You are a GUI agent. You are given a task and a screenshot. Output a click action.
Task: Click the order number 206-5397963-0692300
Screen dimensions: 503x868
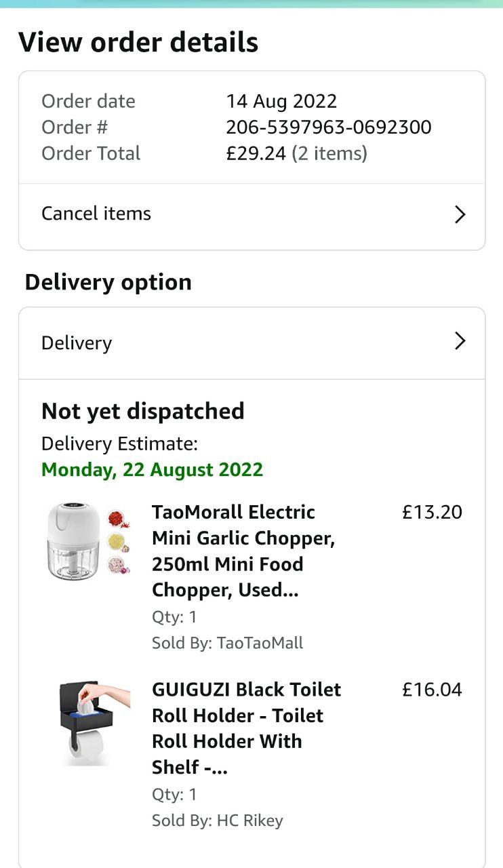[x=328, y=127]
